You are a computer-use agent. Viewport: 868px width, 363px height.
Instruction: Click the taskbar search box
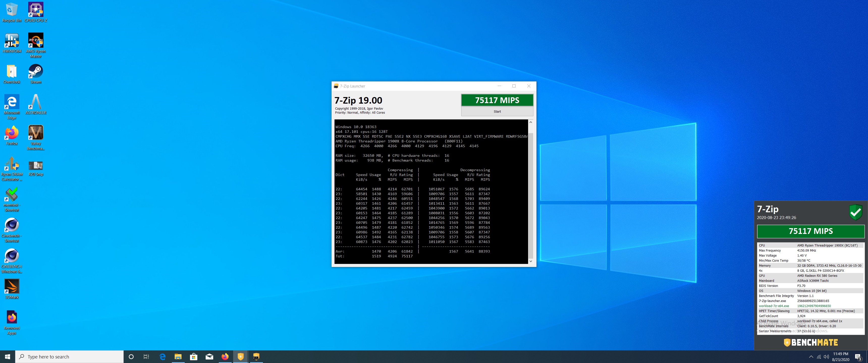coord(69,357)
